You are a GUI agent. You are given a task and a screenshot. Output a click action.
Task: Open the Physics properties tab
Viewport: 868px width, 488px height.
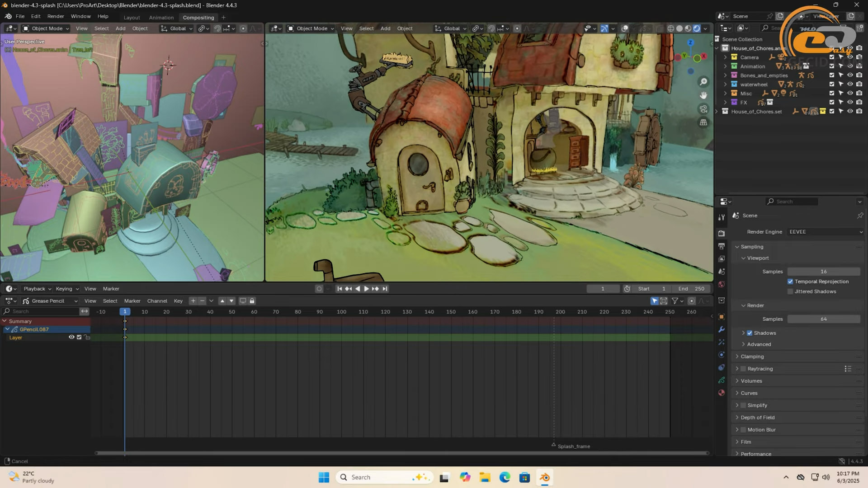[722, 355]
